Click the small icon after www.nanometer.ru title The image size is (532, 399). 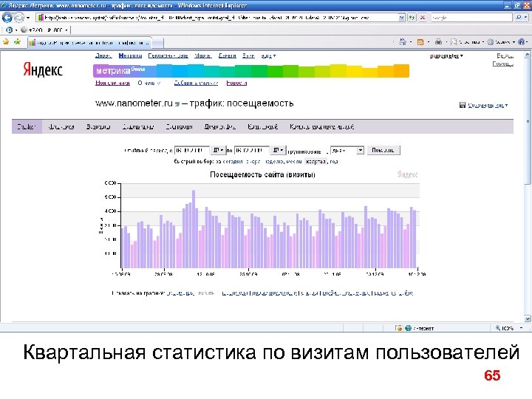(177, 104)
